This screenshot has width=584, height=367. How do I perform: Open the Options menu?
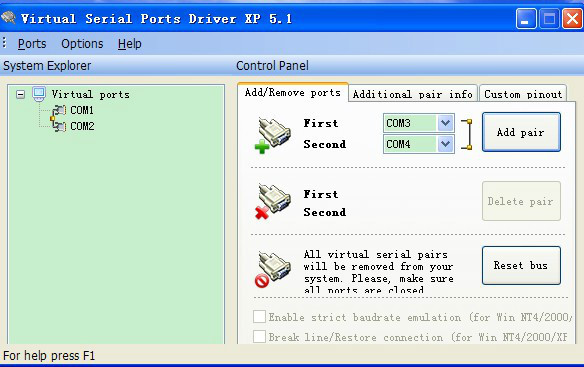tap(82, 44)
